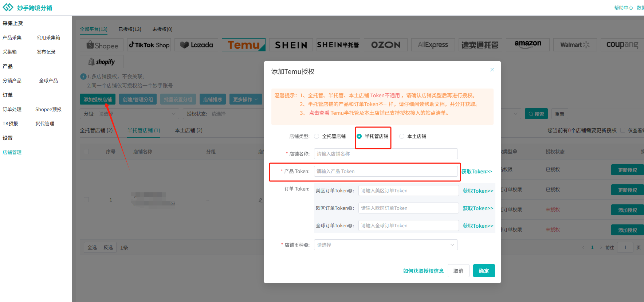This screenshot has height=302, width=644.
Task: Click the 取消 cancel button
Action: coord(458,271)
